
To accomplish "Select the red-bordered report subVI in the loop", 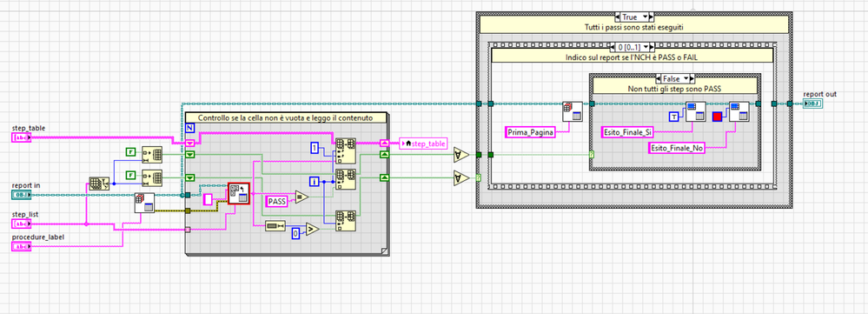I will click(x=239, y=193).
